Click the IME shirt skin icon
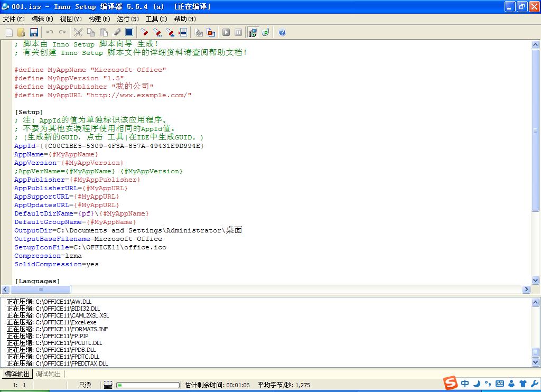The image size is (541, 392). [523, 384]
